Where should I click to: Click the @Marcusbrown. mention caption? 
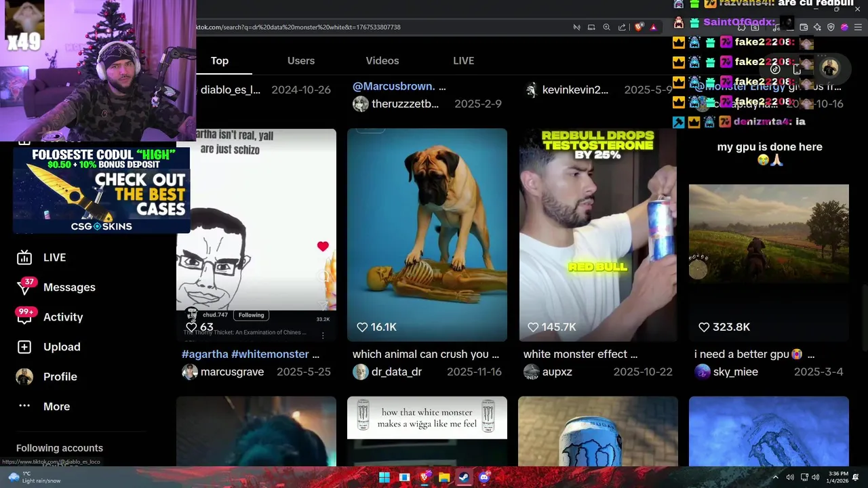pyautogui.click(x=399, y=86)
